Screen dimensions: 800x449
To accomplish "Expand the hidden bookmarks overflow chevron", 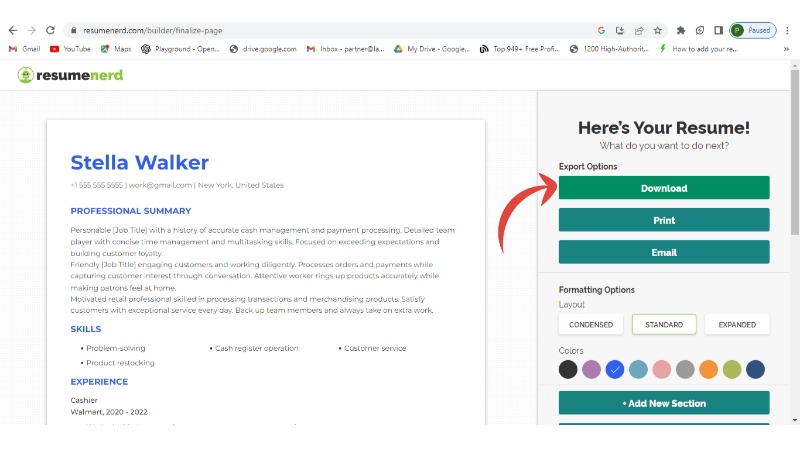I will [x=786, y=48].
